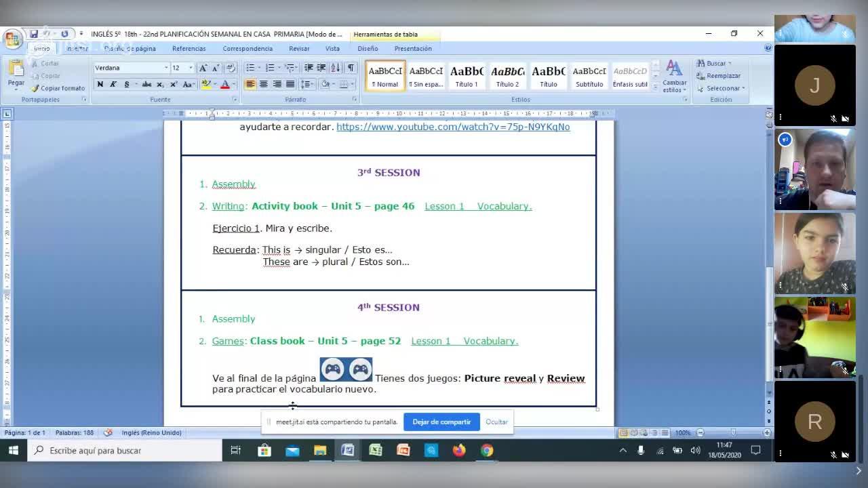Open the Vista ribbon tab
868x488 pixels.
coord(332,49)
